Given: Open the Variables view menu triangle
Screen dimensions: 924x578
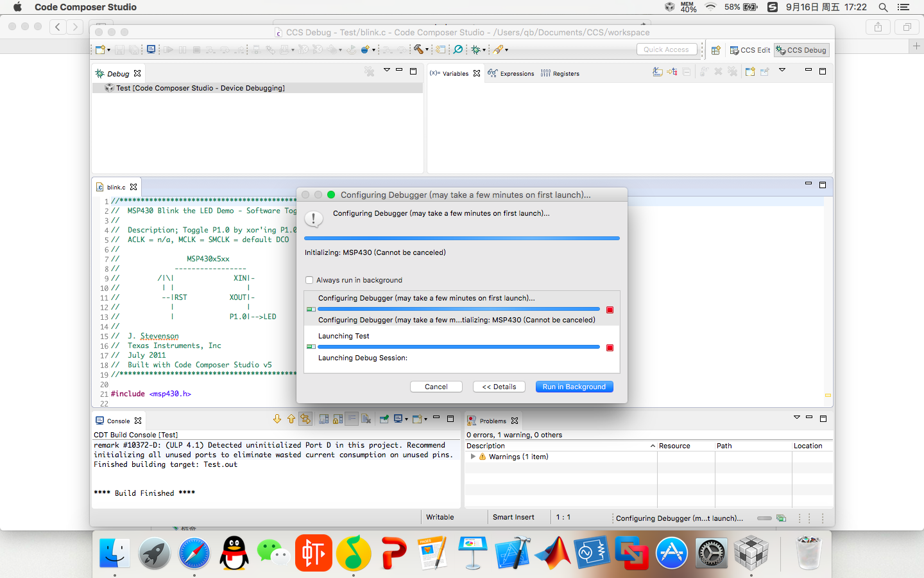Looking at the screenshot, I should [x=782, y=70].
